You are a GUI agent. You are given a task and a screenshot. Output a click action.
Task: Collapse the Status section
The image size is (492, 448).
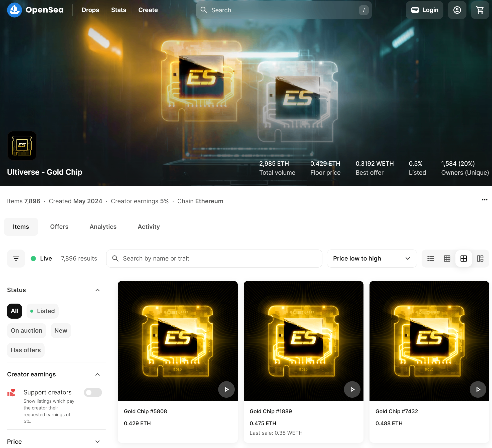coord(98,290)
